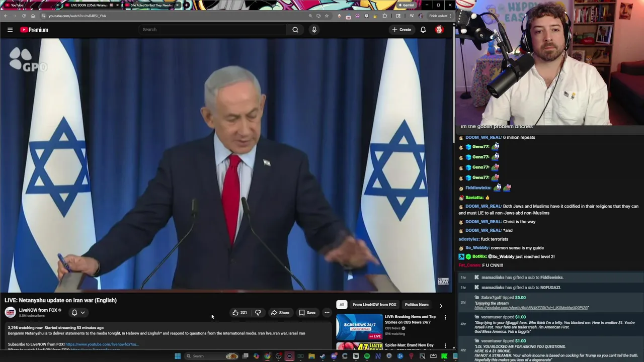Open the Create menu button
This screenshot has height=362, width=644.
pyautogui.click(x=401, y=30)
